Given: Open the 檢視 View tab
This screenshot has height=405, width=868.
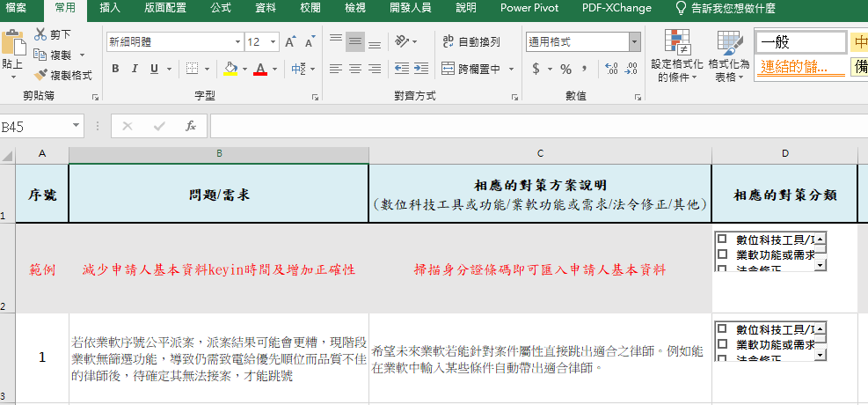Looking at the screenshot, I should [354, 8].
